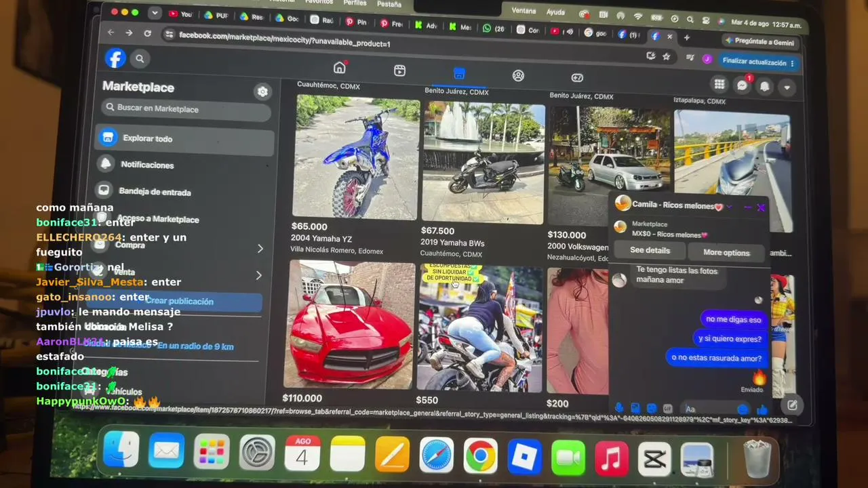
Task: Open the Pestaña menu
Action: [389, 4]
